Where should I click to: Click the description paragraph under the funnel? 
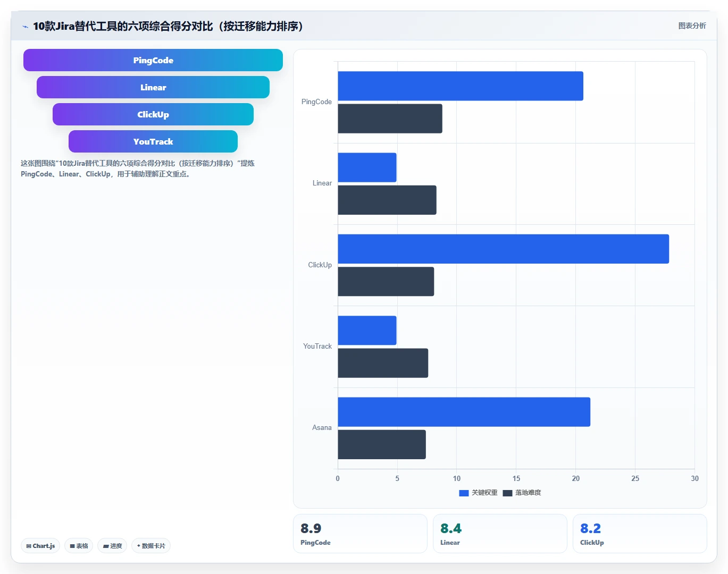coord(138,168)
